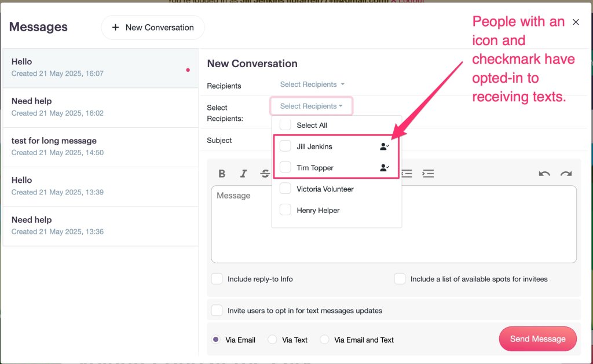
Task: Click the outdent icon in the toolbar
Action: [x=407, y=174]
